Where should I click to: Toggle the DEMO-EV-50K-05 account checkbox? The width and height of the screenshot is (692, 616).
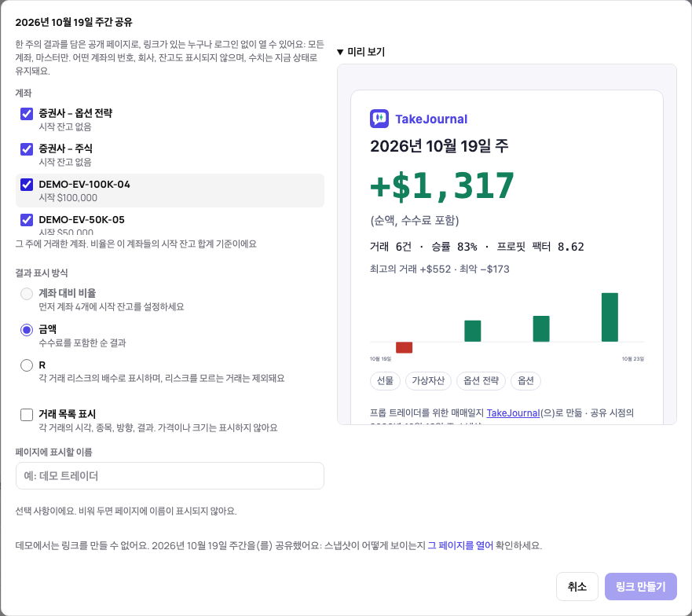coord(27,220)
